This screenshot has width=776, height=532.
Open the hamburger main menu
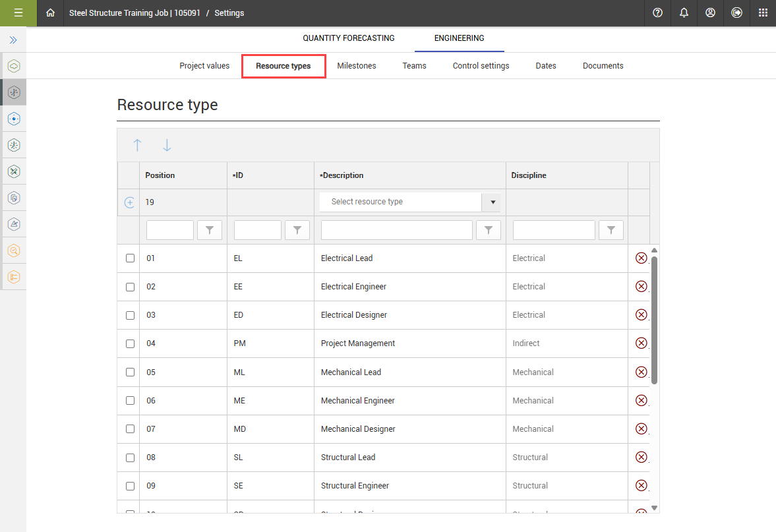tap(18, 13)
